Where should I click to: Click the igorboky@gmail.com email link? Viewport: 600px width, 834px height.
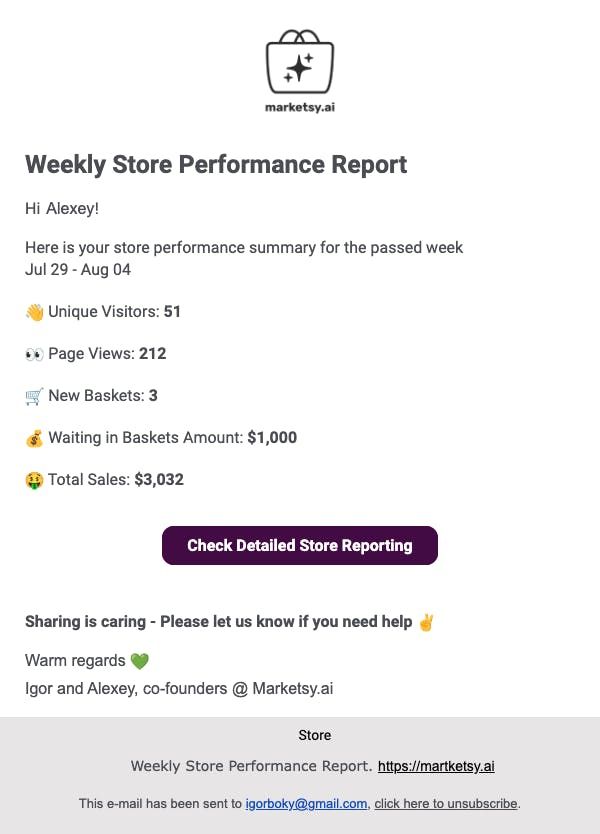(306, 803)
